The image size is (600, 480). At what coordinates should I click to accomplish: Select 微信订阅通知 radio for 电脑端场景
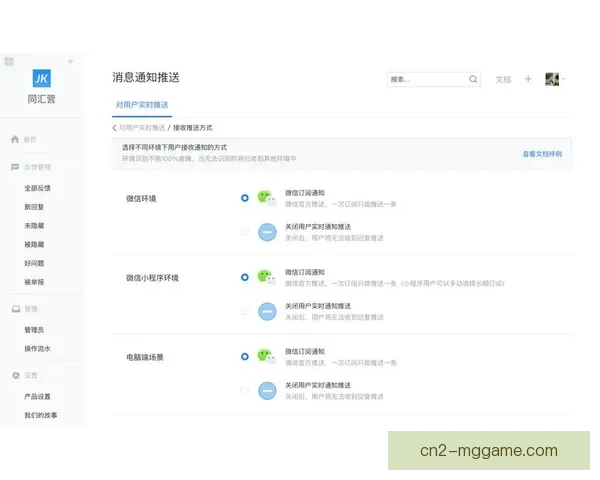[245, 356]
